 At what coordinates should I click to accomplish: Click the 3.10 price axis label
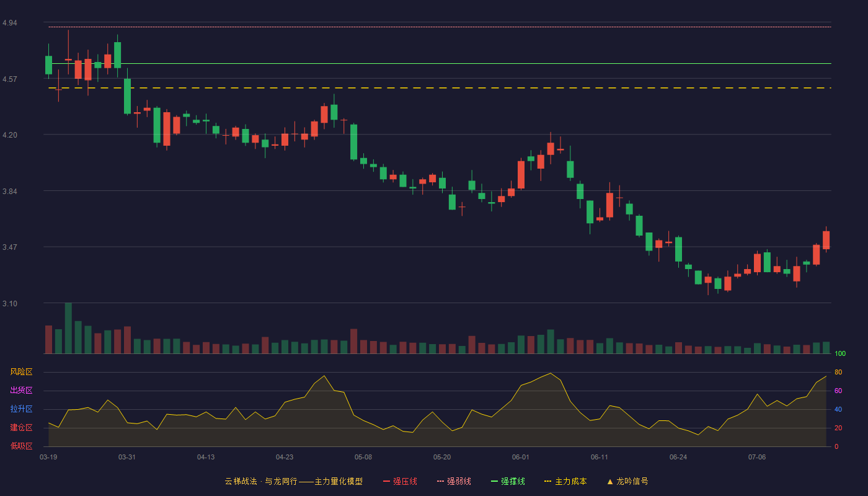click(10, 304)
